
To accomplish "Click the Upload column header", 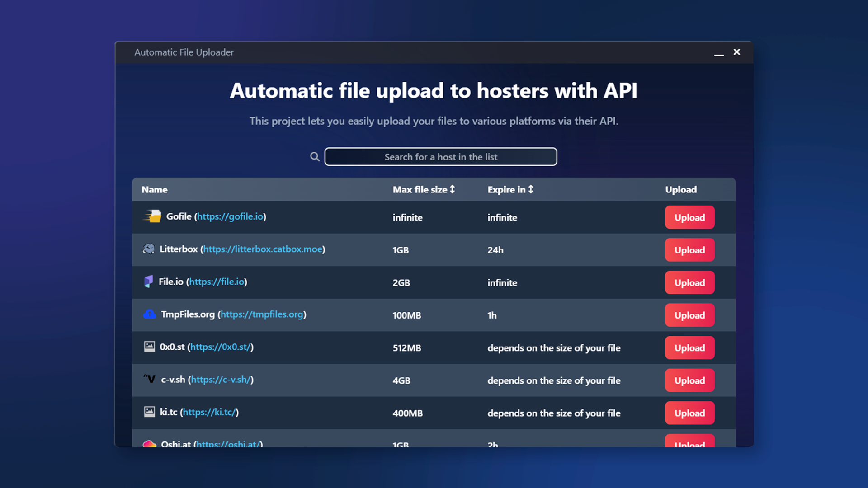I will coord(681,189).
